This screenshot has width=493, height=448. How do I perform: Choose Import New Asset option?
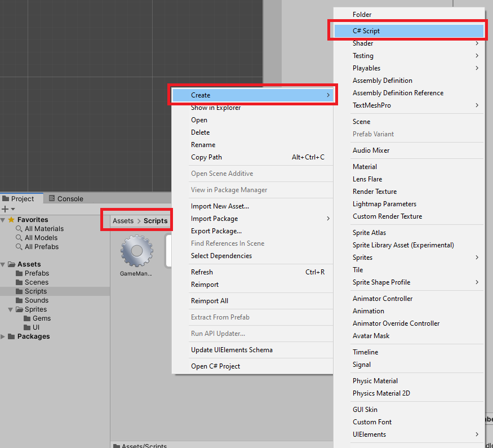point(220,206)
